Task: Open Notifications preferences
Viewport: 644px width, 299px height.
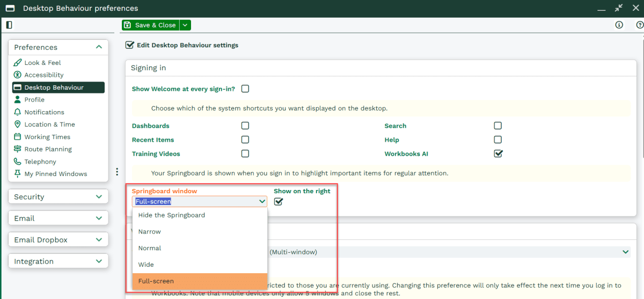Action: click(x=45, y=112)
